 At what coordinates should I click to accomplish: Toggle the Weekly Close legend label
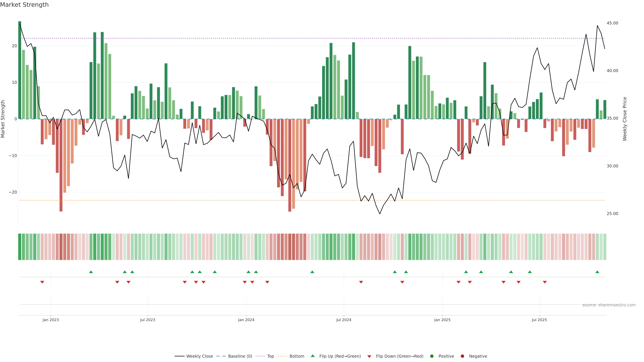(x=200, y=356)
